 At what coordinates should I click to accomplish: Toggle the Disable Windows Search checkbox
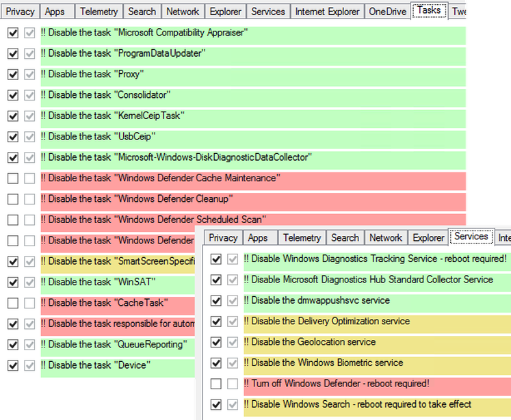[x=216, y=405]
